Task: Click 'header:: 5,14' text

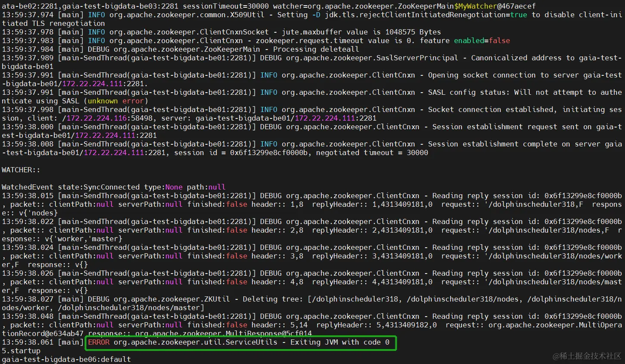Action: pyautogui.click(x=280, y=325)
